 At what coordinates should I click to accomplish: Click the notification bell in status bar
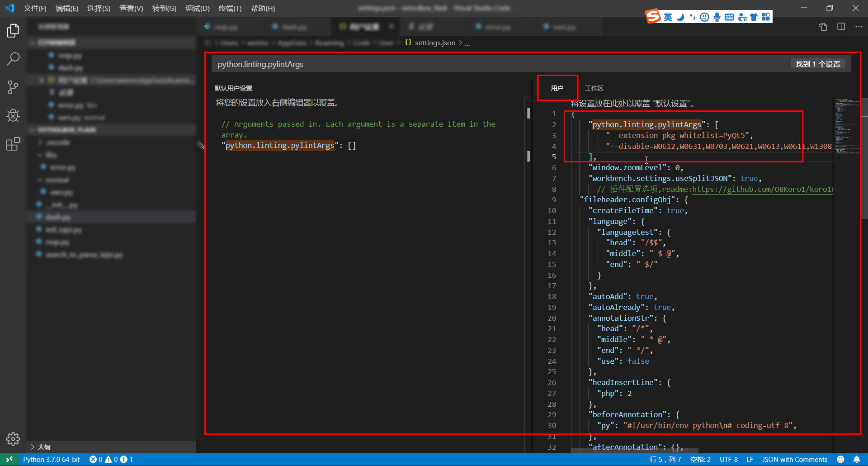857,459
